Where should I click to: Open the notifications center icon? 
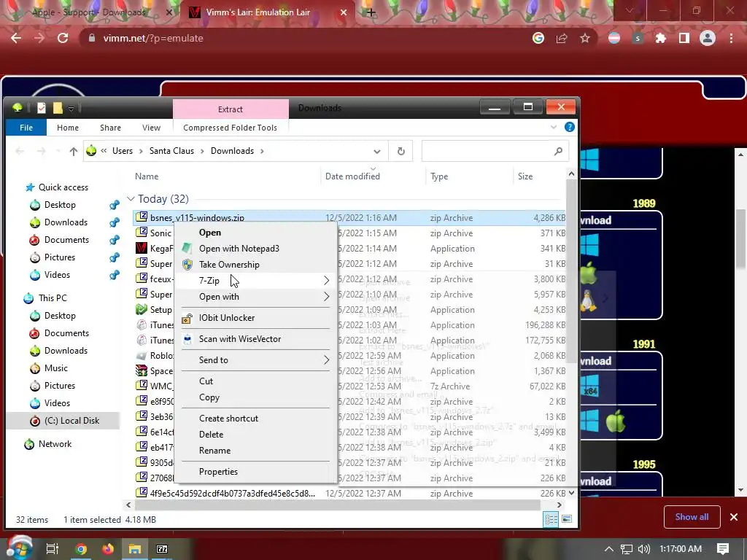pyautogui.click(x=723, y=549)
